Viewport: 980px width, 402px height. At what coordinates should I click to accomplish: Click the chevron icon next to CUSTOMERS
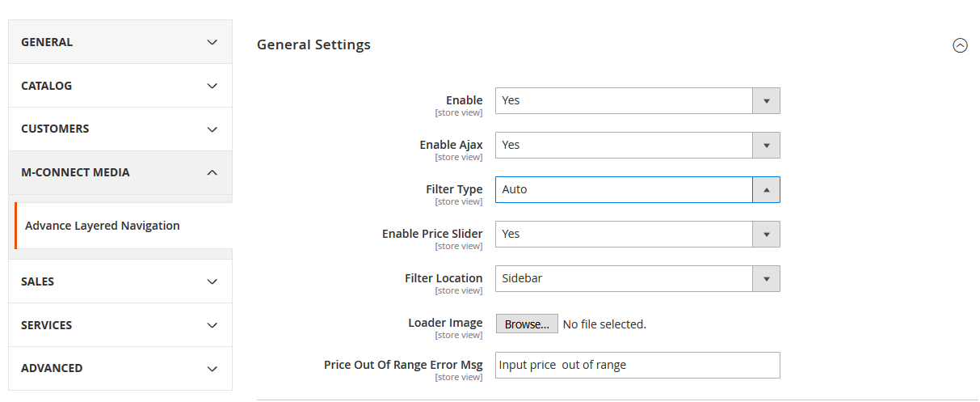pos(212,129)
